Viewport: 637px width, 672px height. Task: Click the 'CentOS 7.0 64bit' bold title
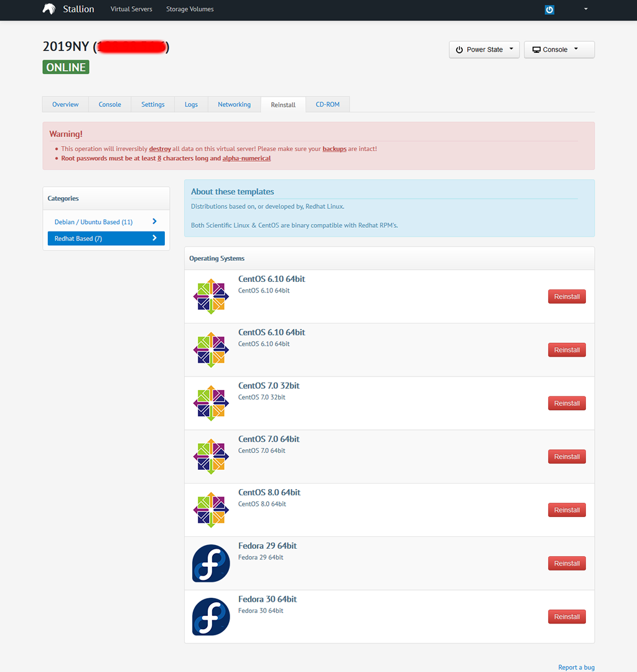269,439
